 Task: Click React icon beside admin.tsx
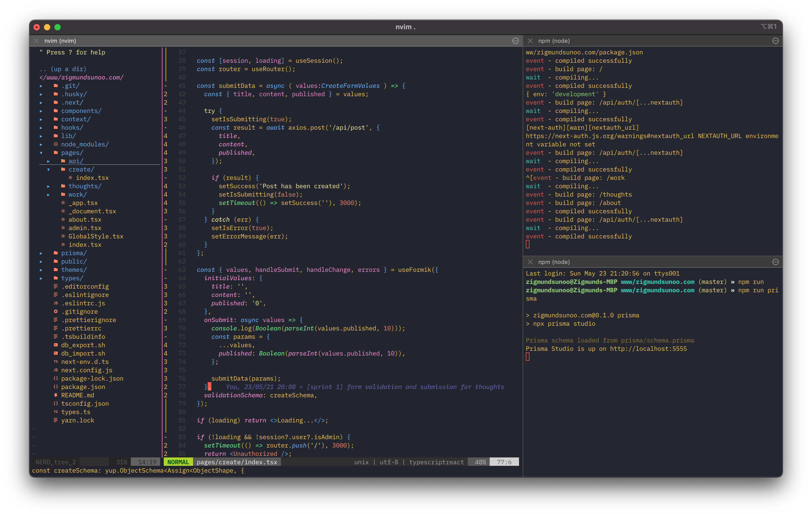[63, 228]
